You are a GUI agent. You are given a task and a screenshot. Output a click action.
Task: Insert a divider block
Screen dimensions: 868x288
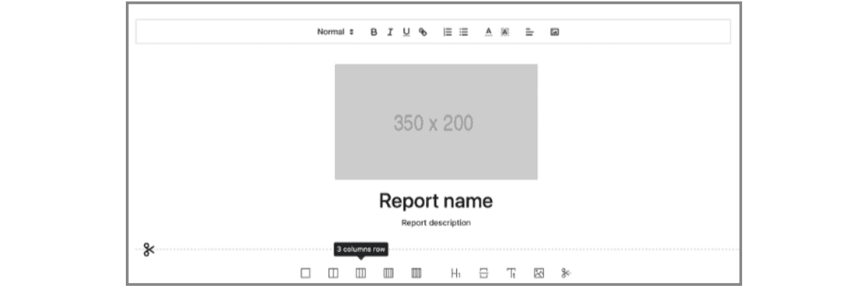(x=484, y=273)
